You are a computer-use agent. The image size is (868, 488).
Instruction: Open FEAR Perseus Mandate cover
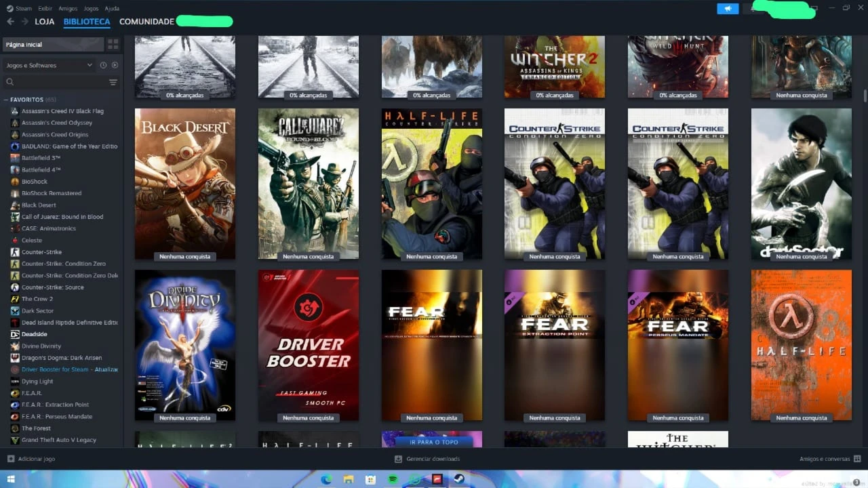tap(678, 345)
